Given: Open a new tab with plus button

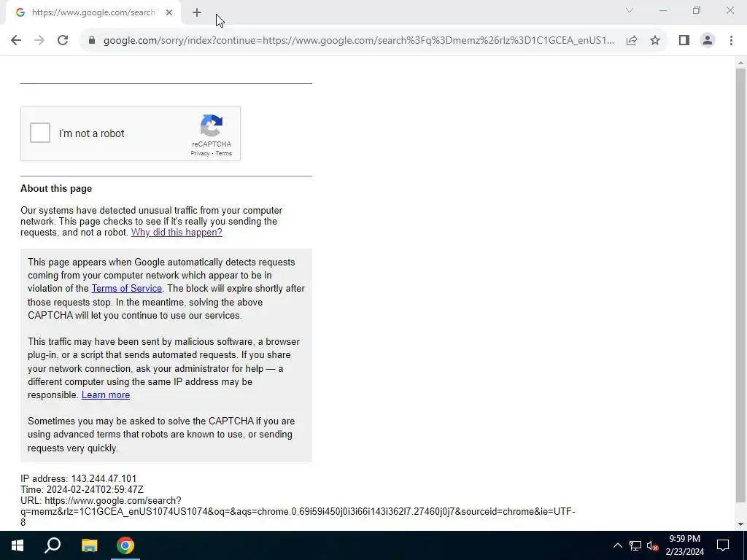Looking at the screenshot, I should coord(197,12).
